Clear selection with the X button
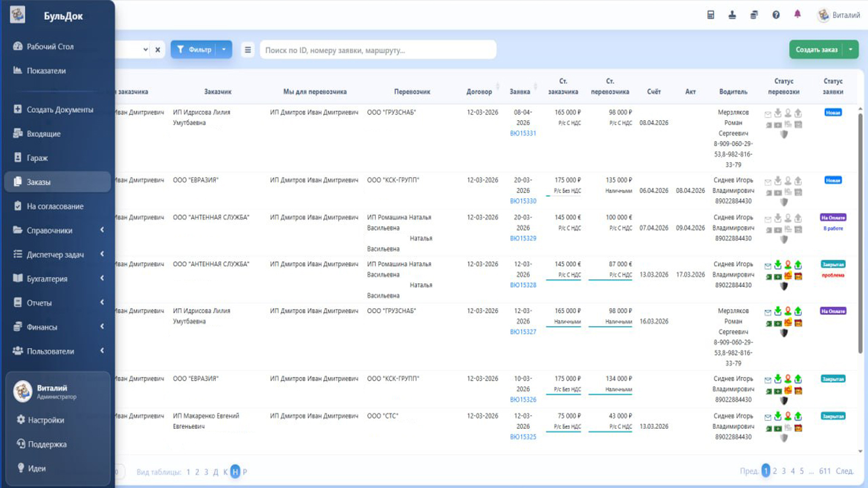Screen dimensions: 868x488 (158, 50)
